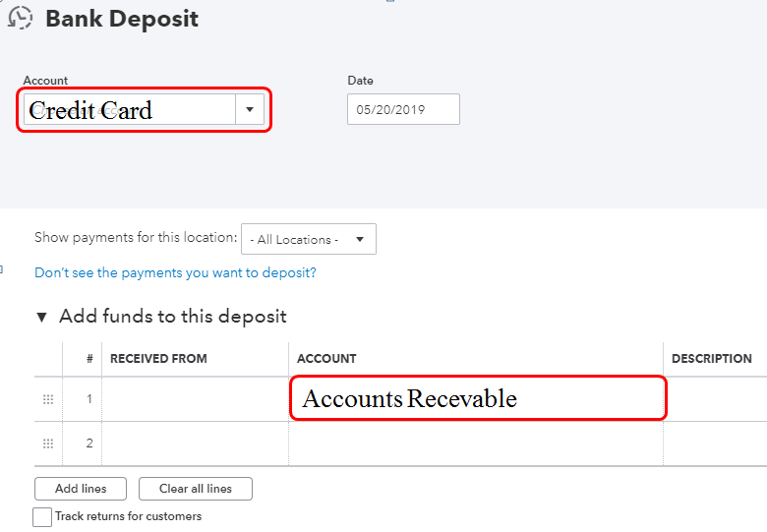The image size is (767, 532).
Task: Click the Credit Card account text box
Action: coord(129,109)
